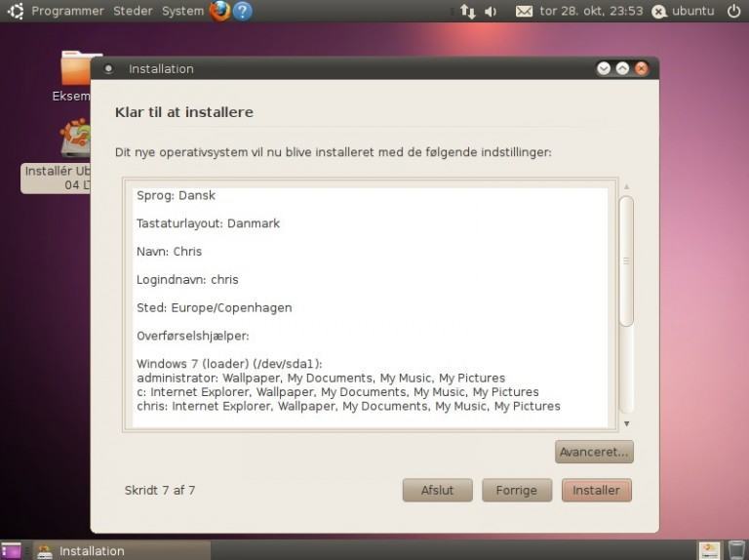Open the Avanceret... advanced options
Screen dimensions: 749x560
pos(594,452)
